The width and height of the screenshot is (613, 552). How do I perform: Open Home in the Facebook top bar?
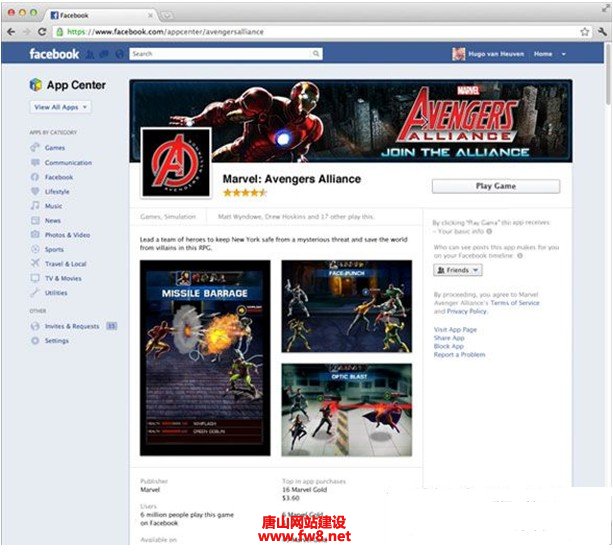[543, 54]
